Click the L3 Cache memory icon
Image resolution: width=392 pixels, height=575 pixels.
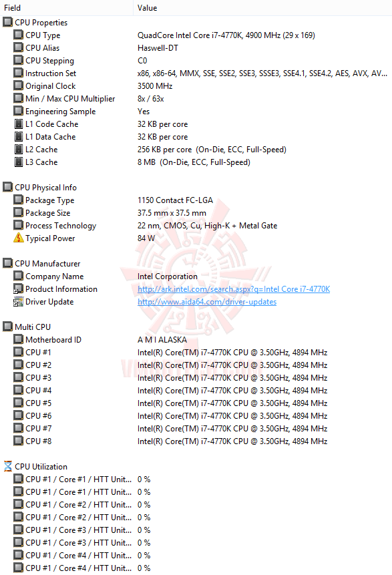(x=18, y=162)
